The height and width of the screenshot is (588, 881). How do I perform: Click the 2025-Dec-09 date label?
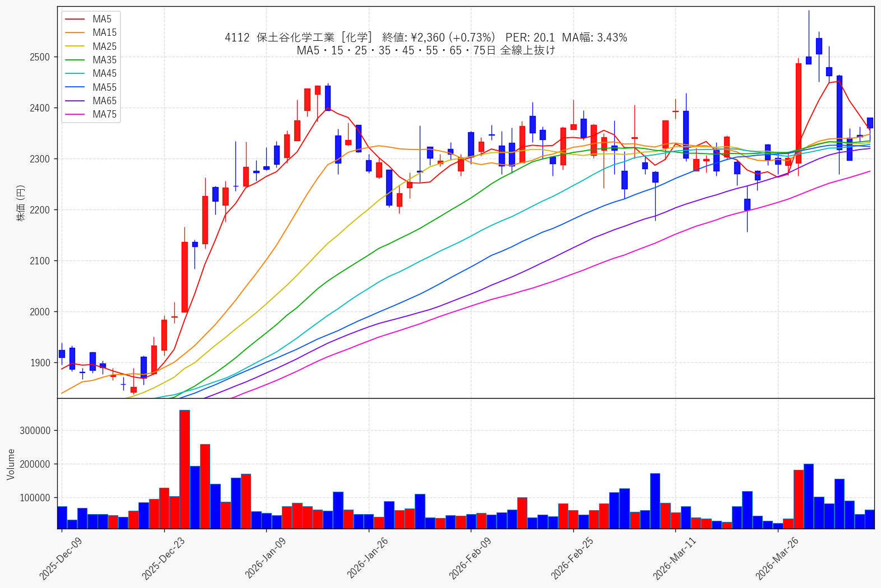click(x=61, y=558)
